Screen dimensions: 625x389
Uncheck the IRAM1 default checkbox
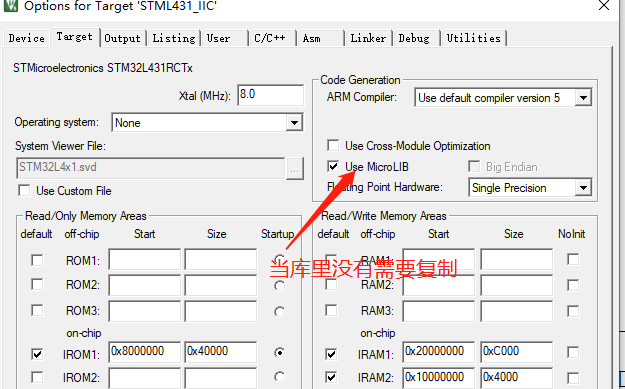point(331,354)
